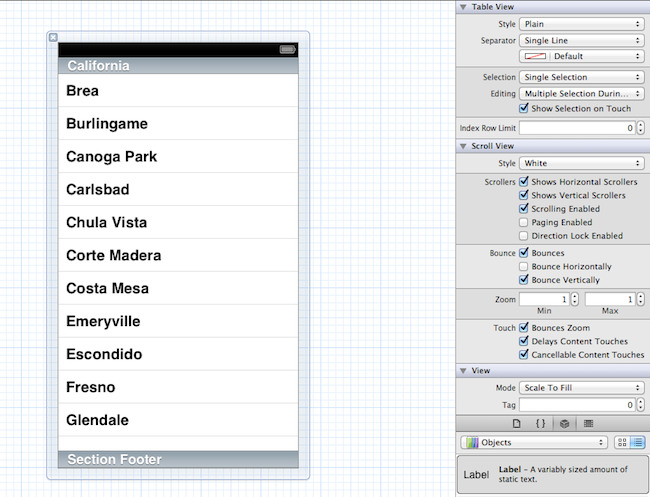This screenshot has width=650, height=497.
Task: Toggle Bounce Vertically checkbox
Action: [524, 280]
